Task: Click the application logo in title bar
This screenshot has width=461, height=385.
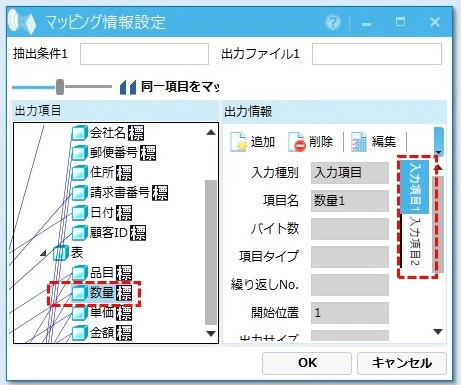Action: (x=22, y=22)
